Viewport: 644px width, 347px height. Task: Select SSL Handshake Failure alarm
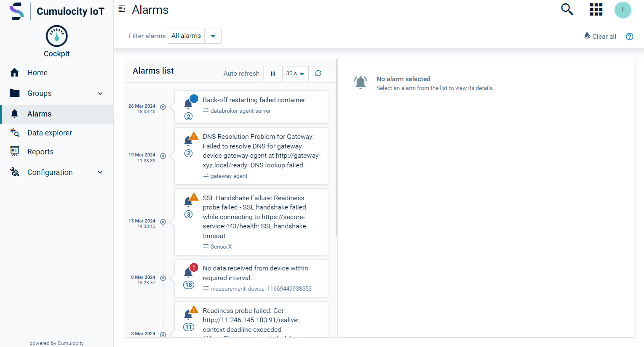pyautogui.click(x=251, y=222)
